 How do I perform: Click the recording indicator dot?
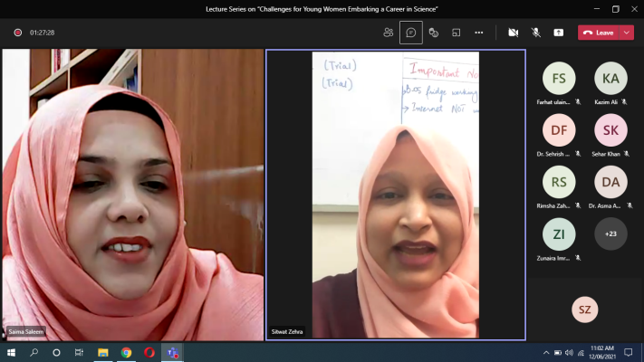[x=17, y=33]
